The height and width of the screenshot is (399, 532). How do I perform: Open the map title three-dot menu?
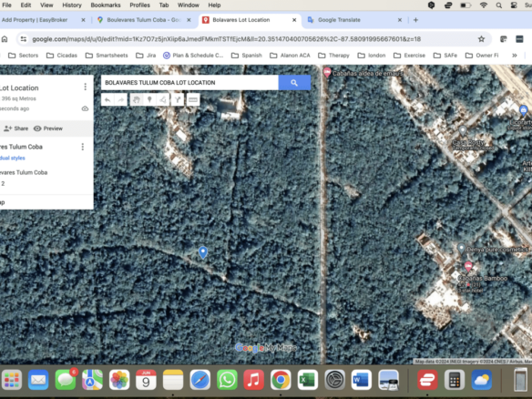coord(85,87)
